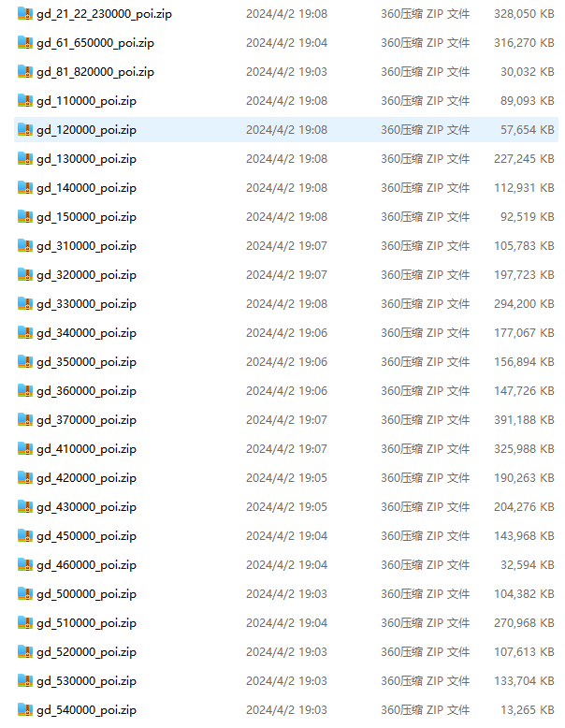Select file name gd_110000_poi.zip
Screen dimensions: 565x728
tap(87, 101)
